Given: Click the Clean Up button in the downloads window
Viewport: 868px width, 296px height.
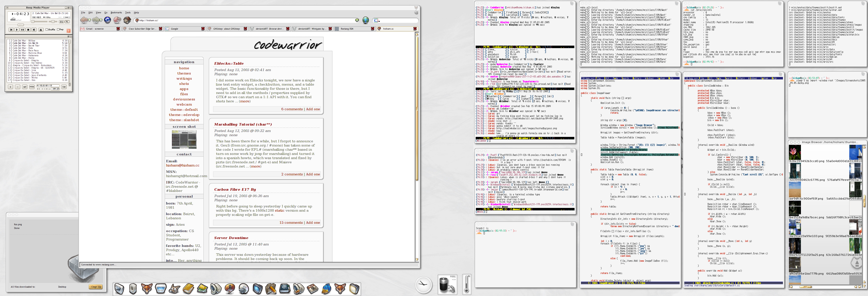Looking at the screenshot, I should (x=96, y=287).
